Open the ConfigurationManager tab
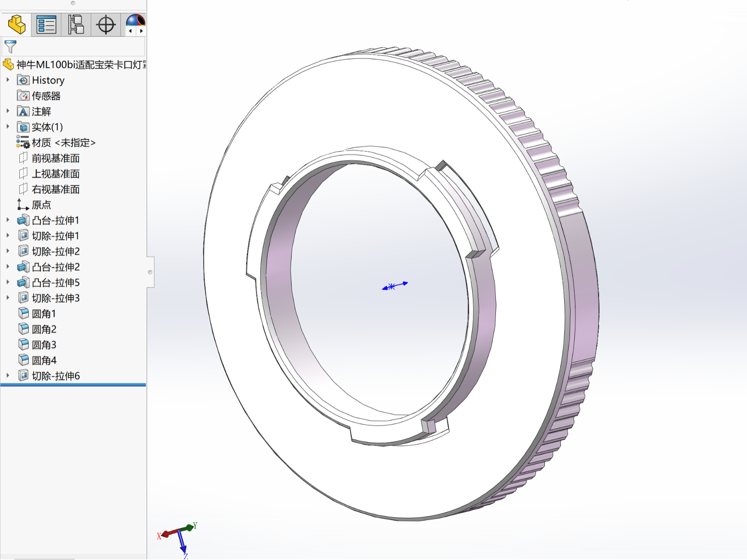 76,24
